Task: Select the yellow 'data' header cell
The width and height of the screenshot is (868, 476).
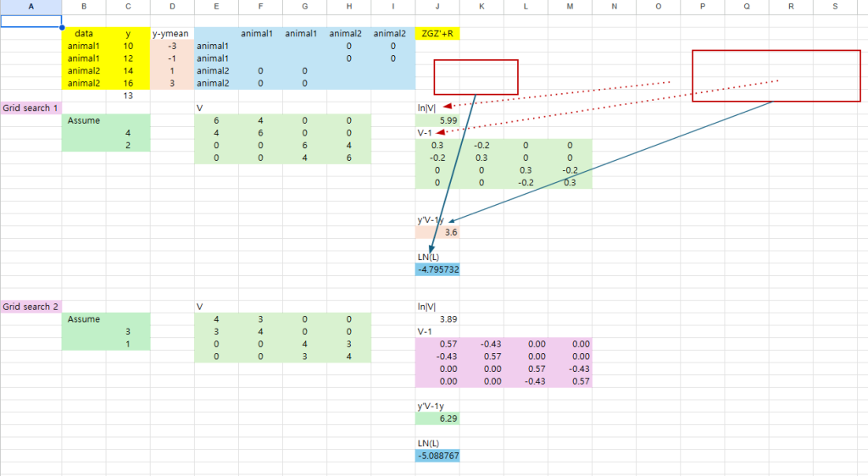Action: click(x=84, y=34)
